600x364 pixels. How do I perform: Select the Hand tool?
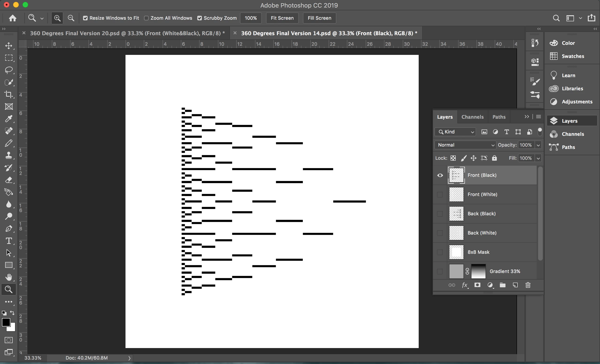pos(9,277)
